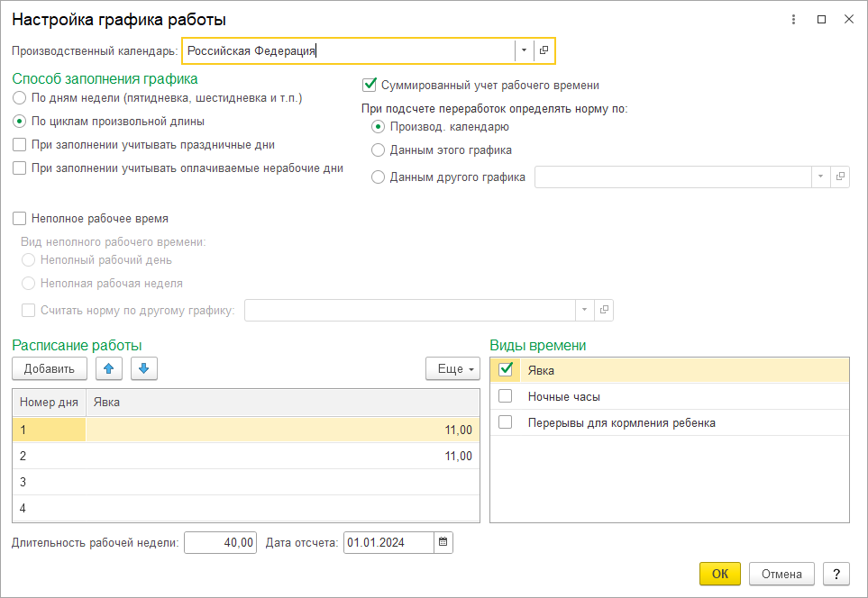
Task: Check Ночные часы time type
Action: tap(506, 396)
